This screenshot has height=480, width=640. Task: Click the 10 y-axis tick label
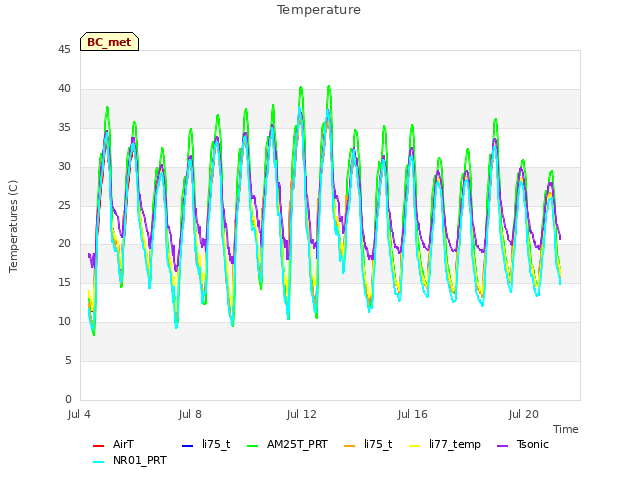[x=64, y=322]
